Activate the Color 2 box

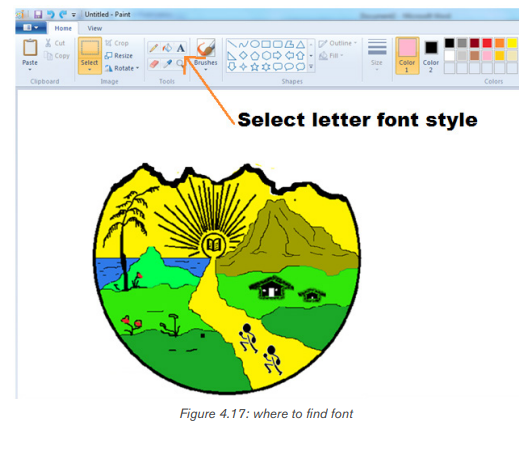tap(431, 56)
